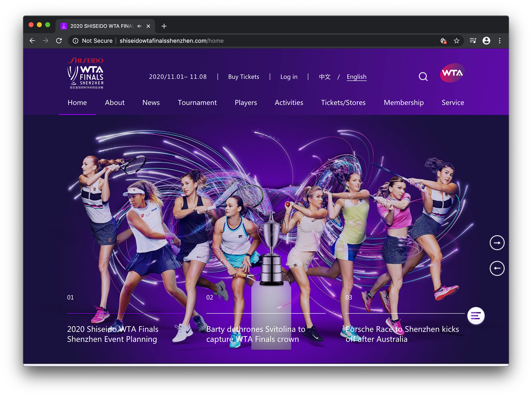Click the Shiseido WTA Finals Shenzhen logo

(x=86, y=73)
